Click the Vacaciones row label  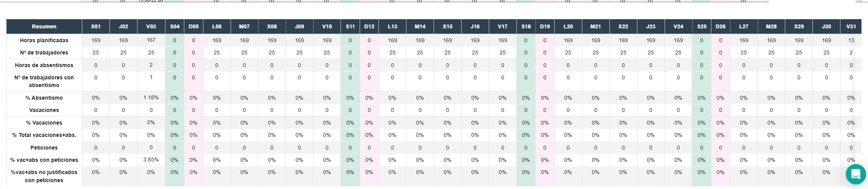coord(44,110)
